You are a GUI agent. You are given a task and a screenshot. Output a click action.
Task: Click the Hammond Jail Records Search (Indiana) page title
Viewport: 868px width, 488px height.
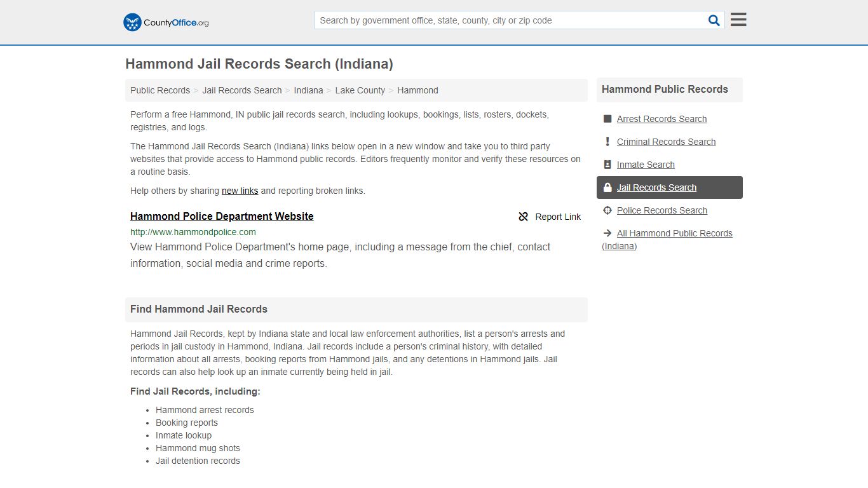(x=259, y=64)
